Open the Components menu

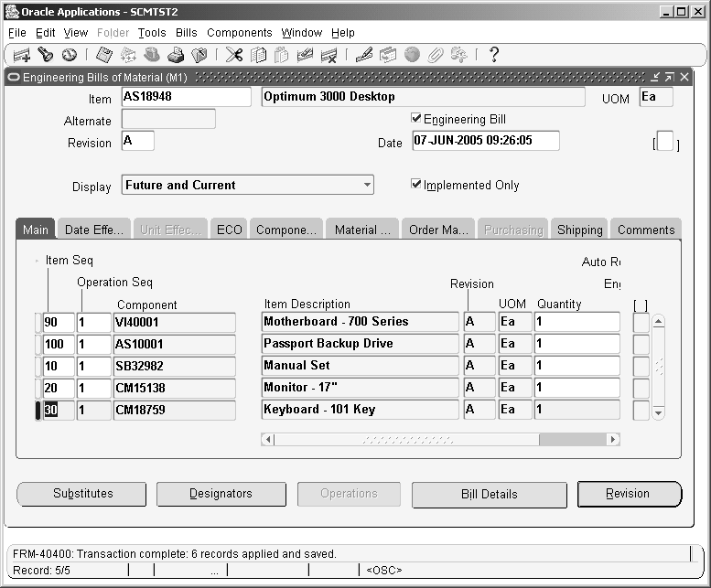point(240,33)
